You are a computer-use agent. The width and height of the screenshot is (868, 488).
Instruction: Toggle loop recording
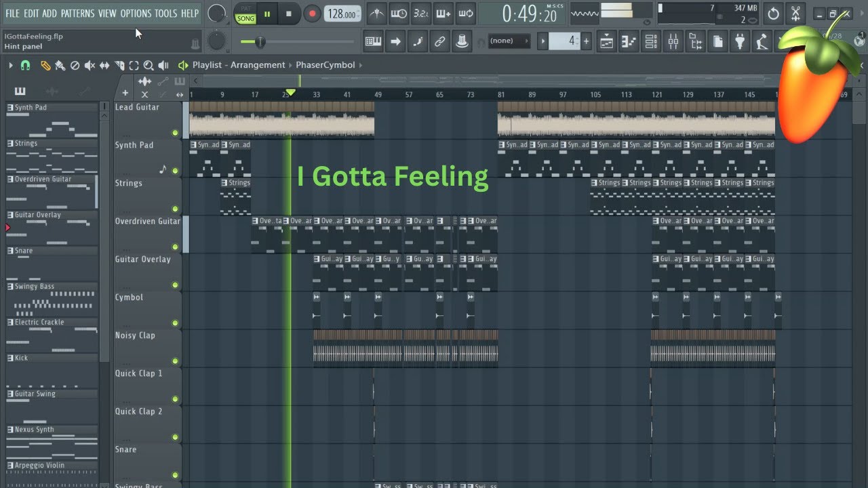(x=465, y=13)
